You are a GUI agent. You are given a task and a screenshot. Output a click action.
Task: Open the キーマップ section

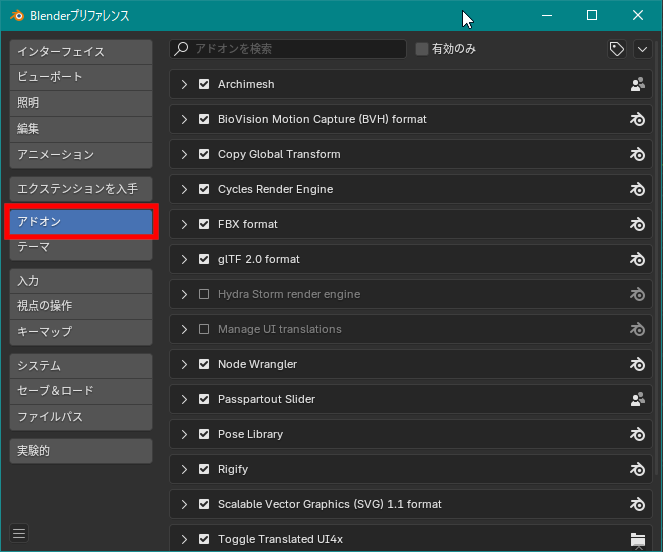[x=81, y=332]
